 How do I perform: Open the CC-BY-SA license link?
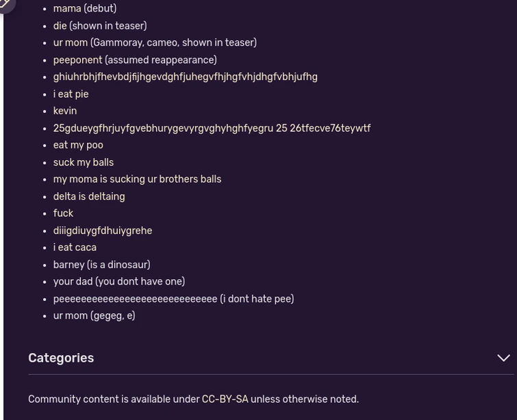(225, 399)
